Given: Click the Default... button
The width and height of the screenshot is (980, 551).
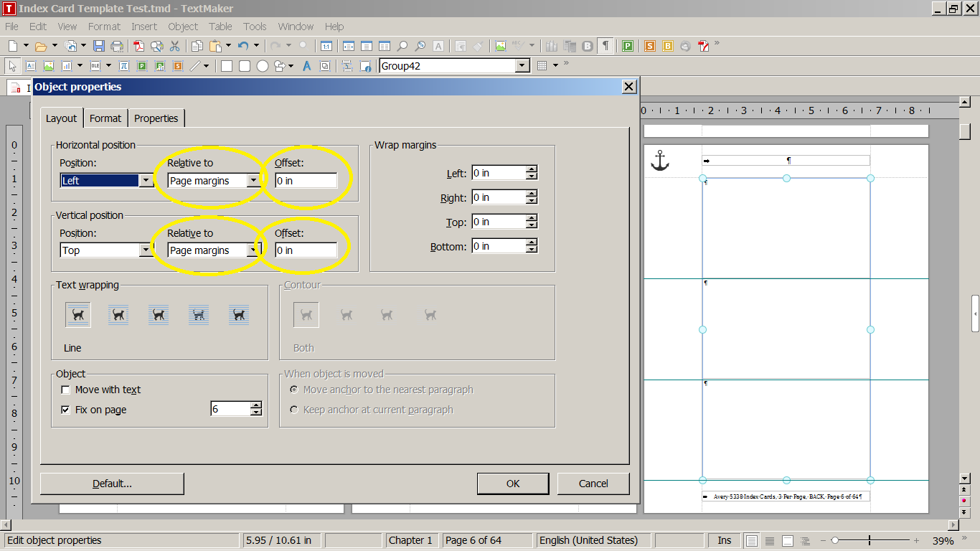Looking at the screenshot, I should tap(112, 484).
